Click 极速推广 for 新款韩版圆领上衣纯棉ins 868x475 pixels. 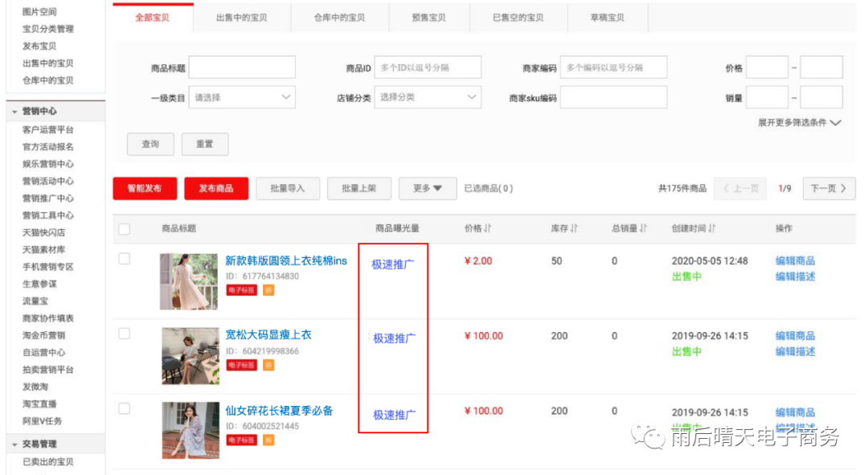pos(392,264)
